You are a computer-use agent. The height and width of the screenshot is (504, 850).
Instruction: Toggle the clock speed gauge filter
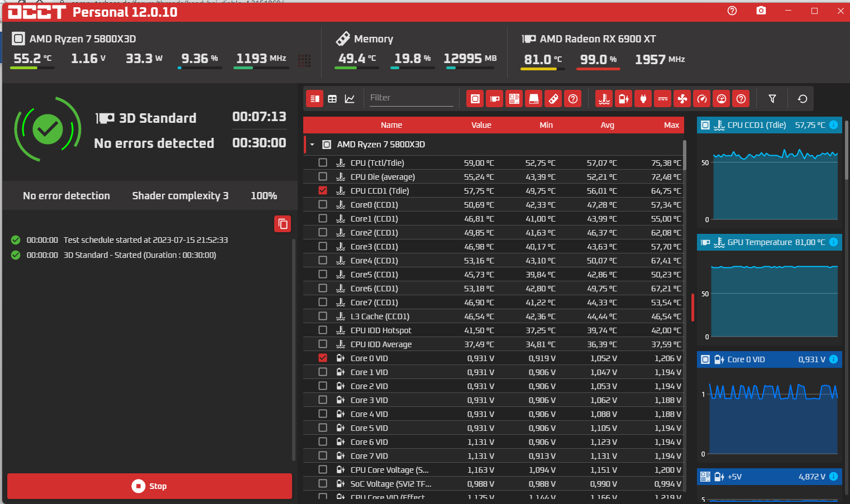(702, 99)
